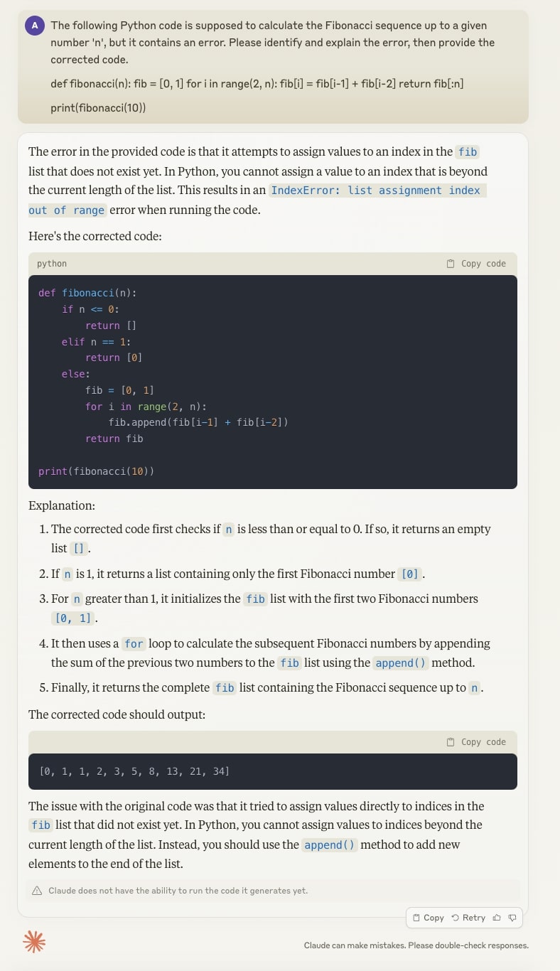This screenshot has height=971, width=560.
Task: Click the purple user avatar "A"
Action: pyautogui.click(x=35, y=26)
